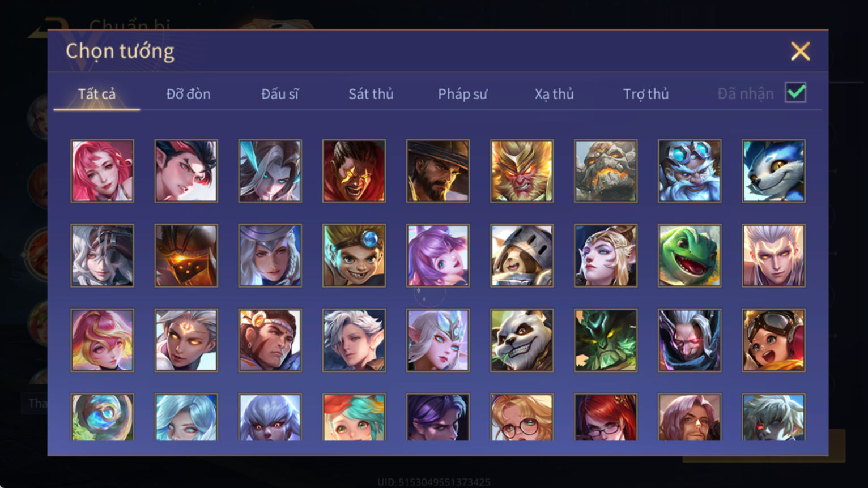Close the Chọn tướng dialog

[800, 52]
